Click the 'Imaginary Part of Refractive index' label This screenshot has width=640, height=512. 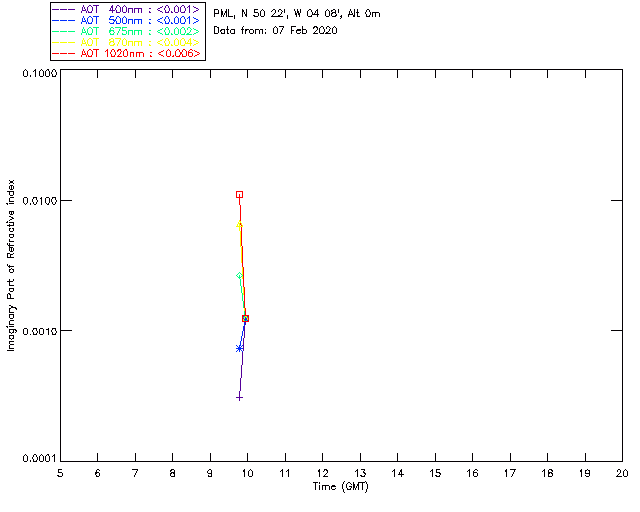tap(11, 265)
